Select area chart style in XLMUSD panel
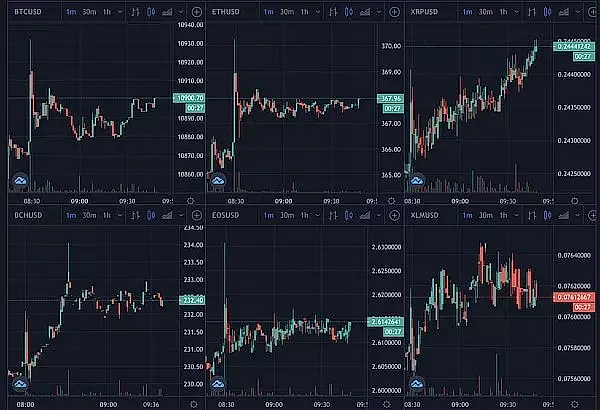 pos(563,216)
